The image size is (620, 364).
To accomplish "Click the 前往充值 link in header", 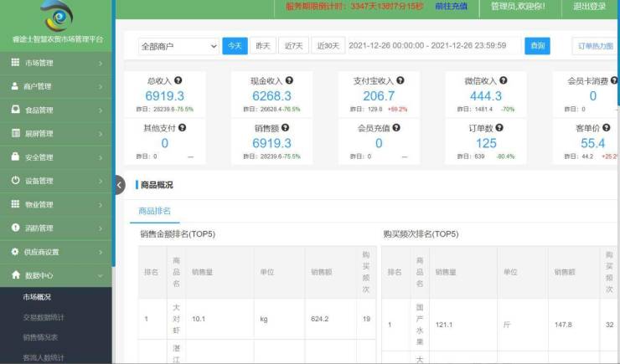I will 452,7.
